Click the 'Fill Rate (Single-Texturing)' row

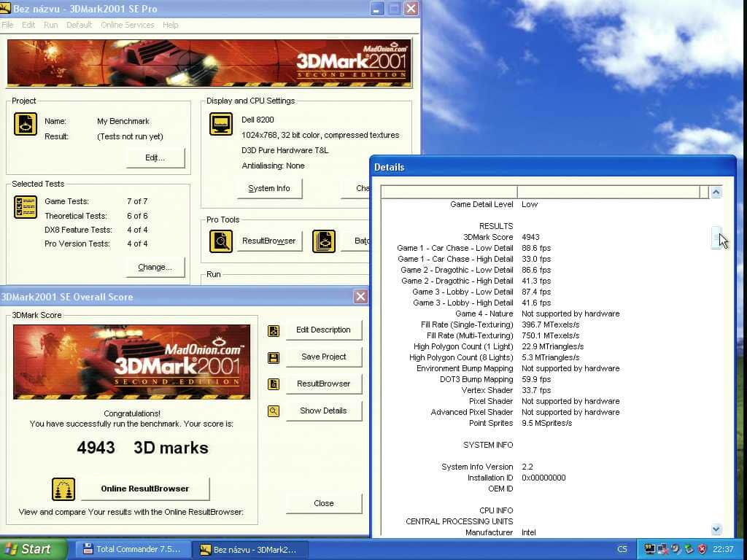click(x=545, y=324)
